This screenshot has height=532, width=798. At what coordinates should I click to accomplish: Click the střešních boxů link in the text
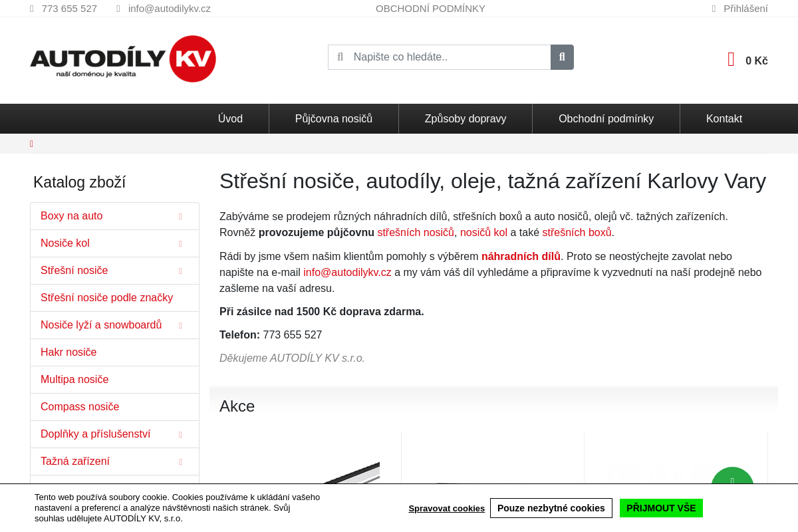click(576, 232)
